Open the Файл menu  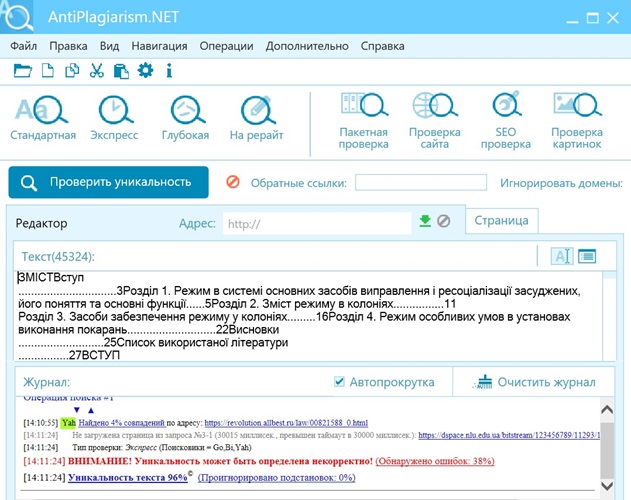[x=23, y=46]
